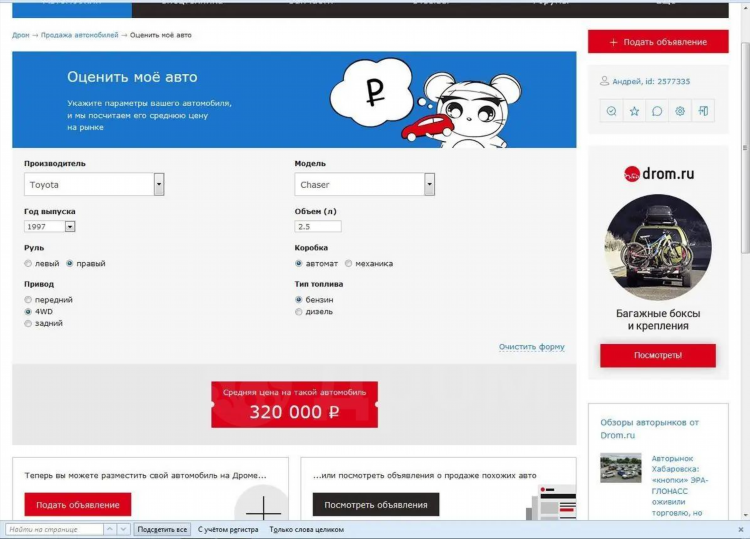The image size is (750, 539).
Task: Choose rear-wheel drive 'задний'
Action: (28, 324)
